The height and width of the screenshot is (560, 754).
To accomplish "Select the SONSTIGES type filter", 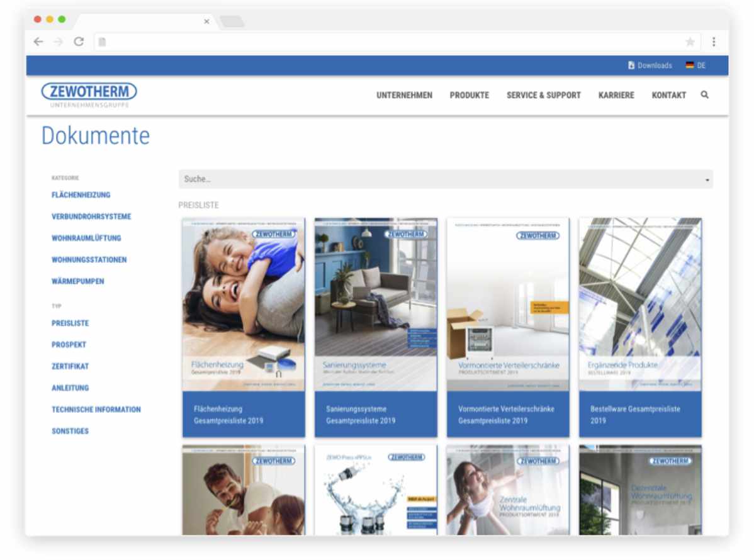I will tap(70, 430).
